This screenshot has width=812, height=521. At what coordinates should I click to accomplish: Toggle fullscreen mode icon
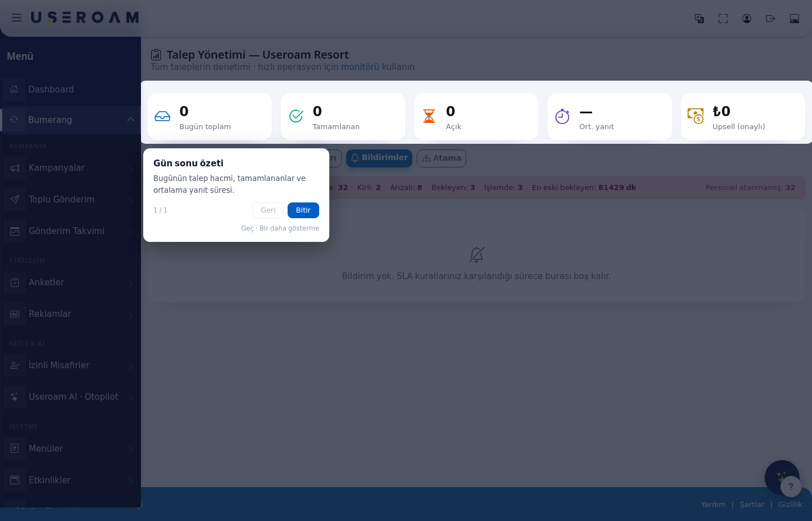[x=723, y=19]
